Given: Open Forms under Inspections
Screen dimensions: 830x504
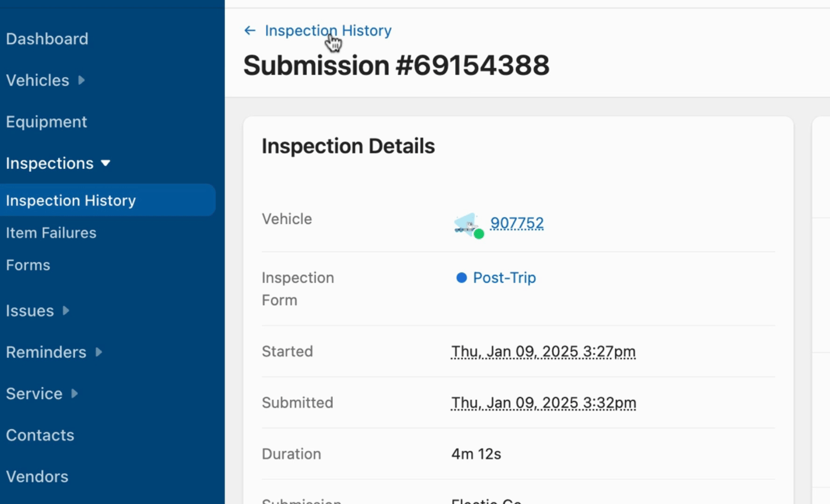Looking at the screenshot, I should coord(28,265).
